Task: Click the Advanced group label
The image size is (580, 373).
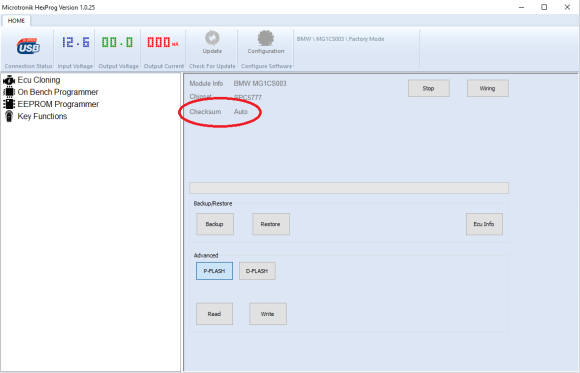Action: pos(206,256)
